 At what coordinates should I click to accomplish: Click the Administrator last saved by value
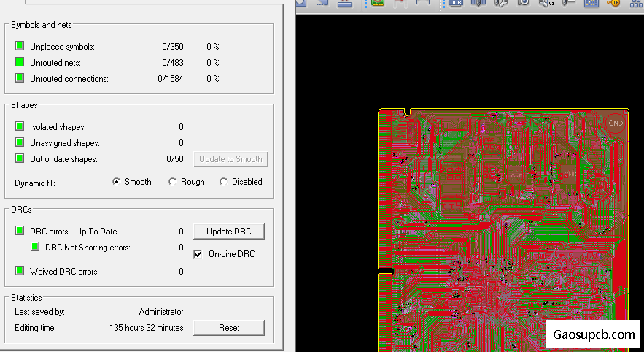[161, 312]
